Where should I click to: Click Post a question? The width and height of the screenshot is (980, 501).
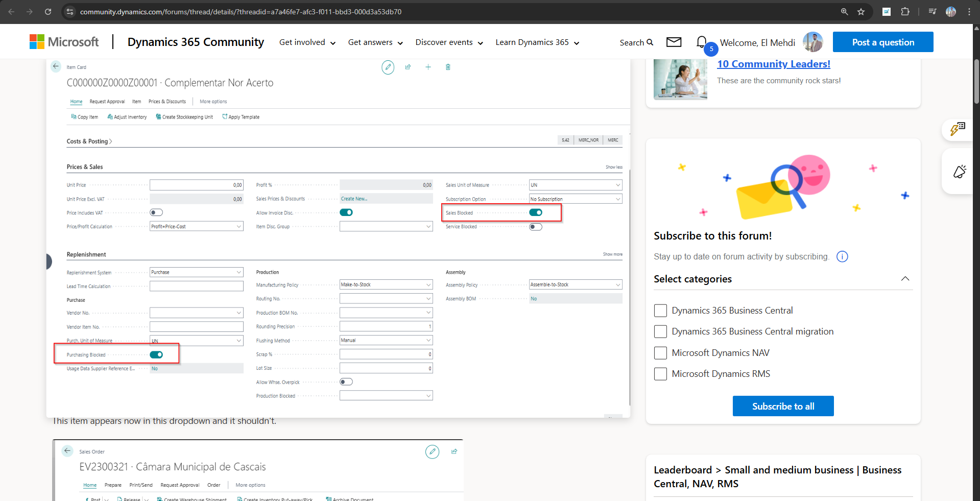(x=882, y=42)
